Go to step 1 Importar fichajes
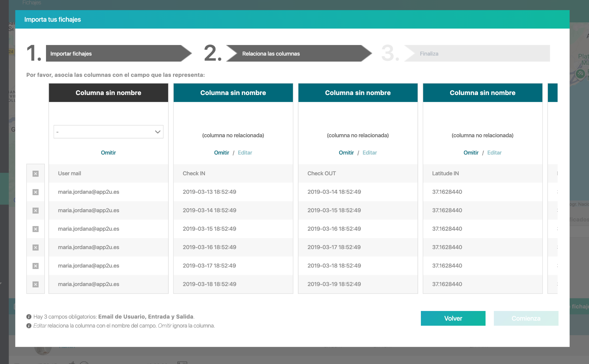 pos(118,53)
